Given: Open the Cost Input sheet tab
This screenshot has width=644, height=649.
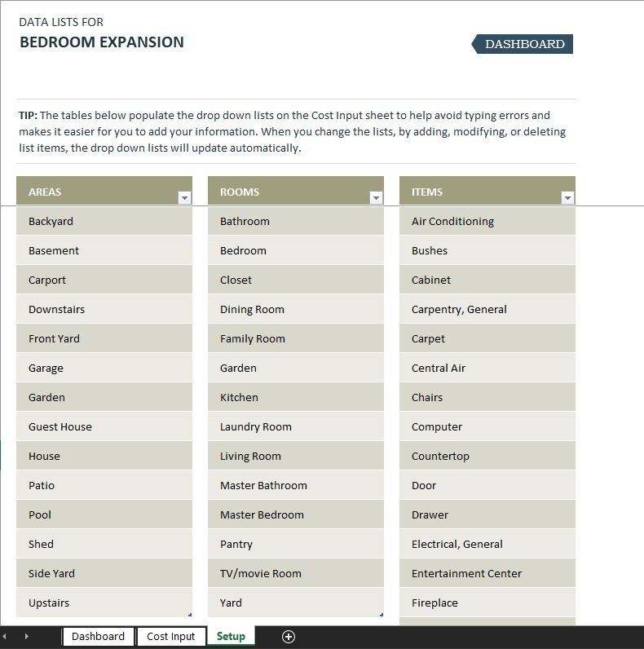Looking at the screenshot, I should (170, 637).
